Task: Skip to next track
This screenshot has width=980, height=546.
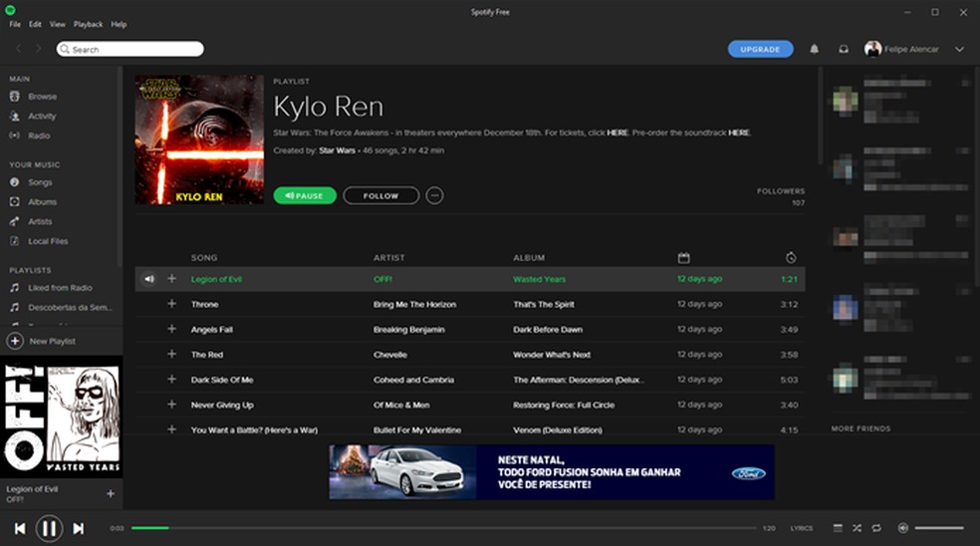Action: pyautogui.click(x=78, y=528)
